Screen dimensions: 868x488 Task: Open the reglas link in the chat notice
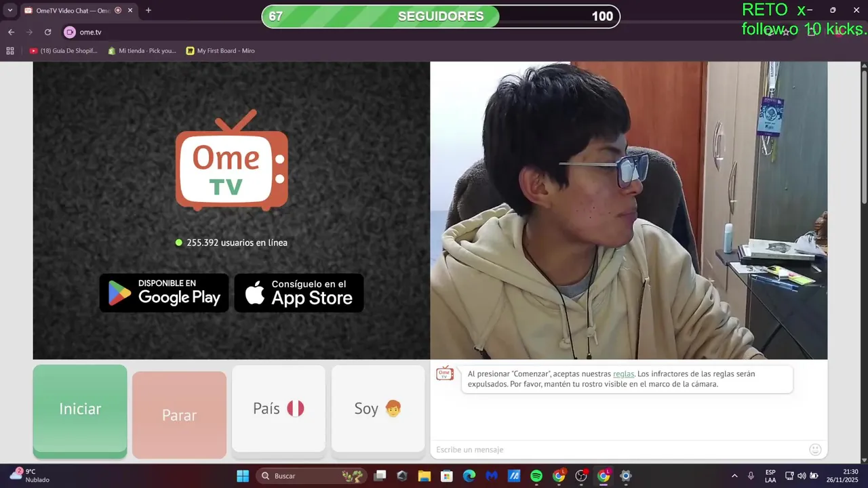(623, 373)
